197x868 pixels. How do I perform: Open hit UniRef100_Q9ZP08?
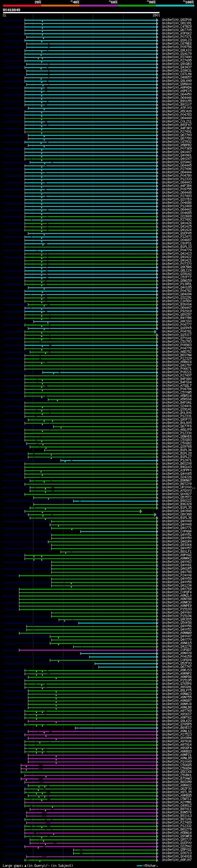pos(177,20)
